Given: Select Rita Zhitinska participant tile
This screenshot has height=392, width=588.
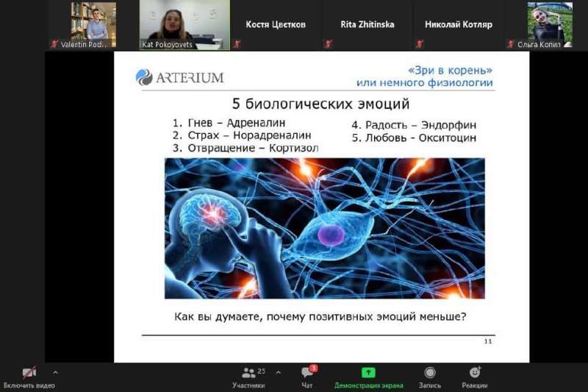Looking at the screenshot, I should coord(367,25).
